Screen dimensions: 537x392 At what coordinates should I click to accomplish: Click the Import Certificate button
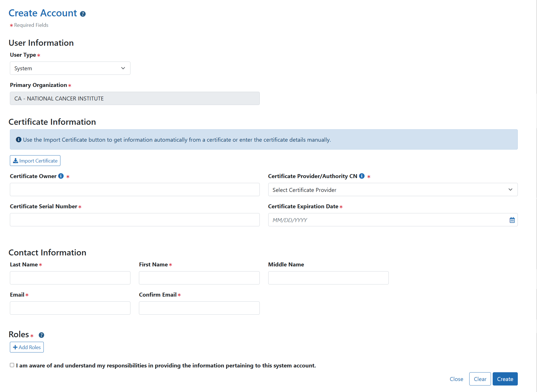pyautogui.click(x=35, y=161)
